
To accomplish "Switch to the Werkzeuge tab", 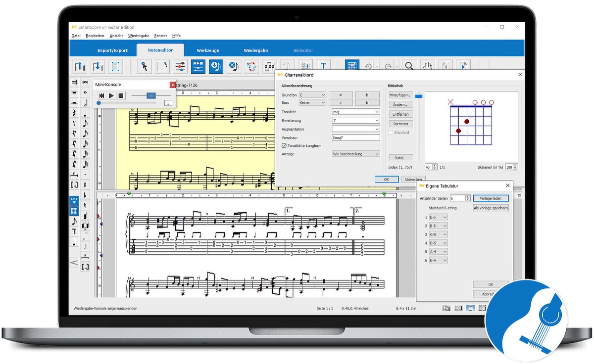I will click(208, 50).
